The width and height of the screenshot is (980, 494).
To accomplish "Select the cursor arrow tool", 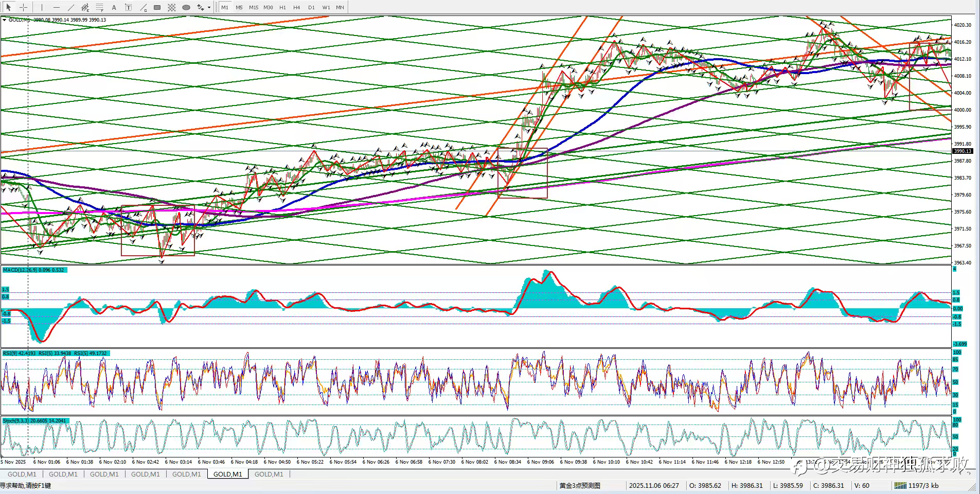I will (9, 7).
